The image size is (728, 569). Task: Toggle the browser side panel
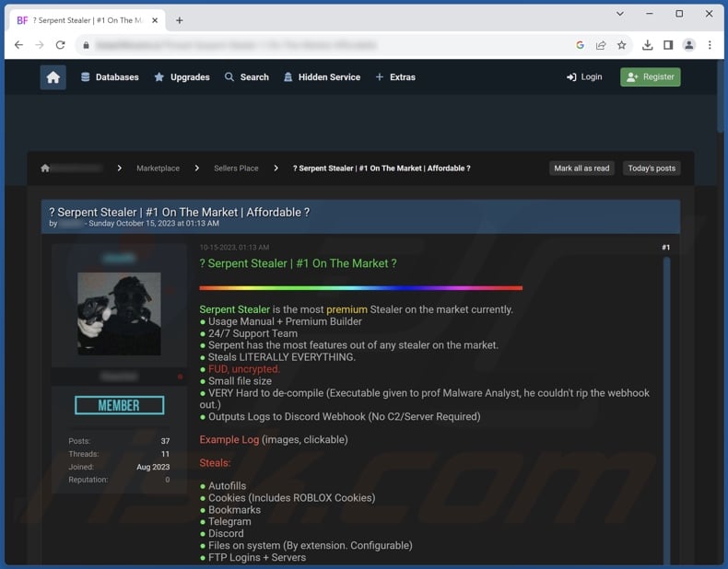pyautogui.click(x=668, y=45)
